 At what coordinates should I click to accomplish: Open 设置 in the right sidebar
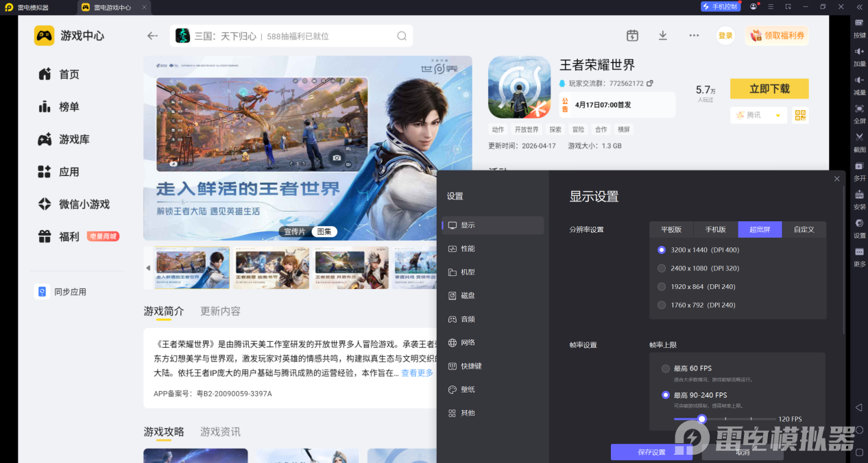click(x=859, y=229)
